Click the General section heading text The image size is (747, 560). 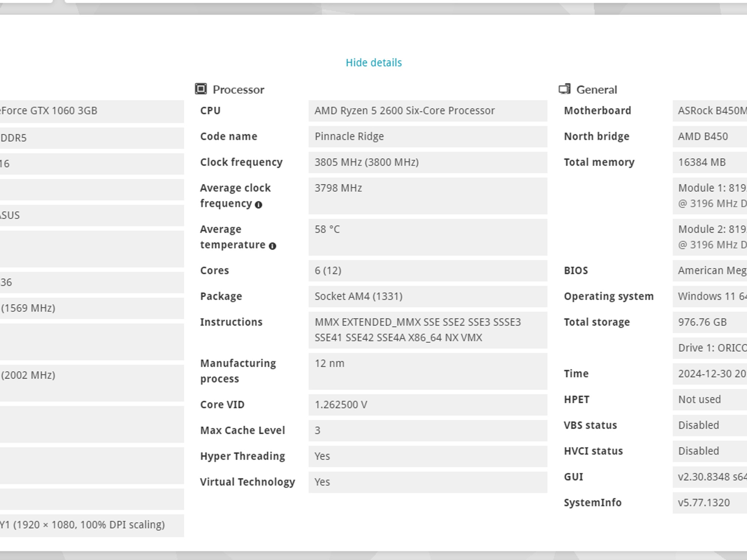click(596, 90)
